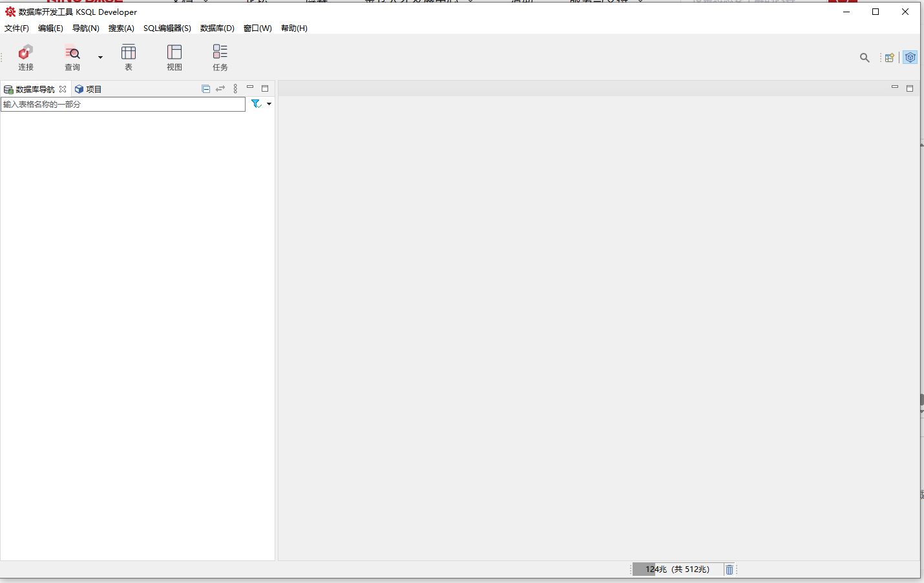The image size is (924, 583).
Task: Toggle link with editor arrows icon
Action: coord(220,89)
